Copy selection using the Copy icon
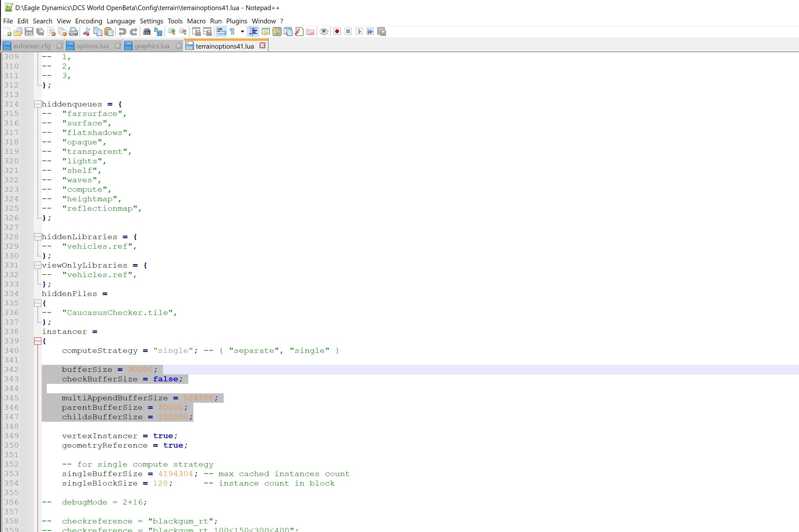Image resolution: width=799 pixels, height=532 pixels. pyautogui.click(x=98, y=32)
